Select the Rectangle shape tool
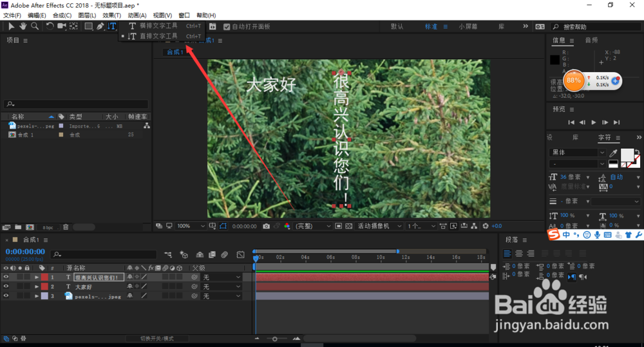The width and height of the screenshot is (644, 347). pos(88,26)
